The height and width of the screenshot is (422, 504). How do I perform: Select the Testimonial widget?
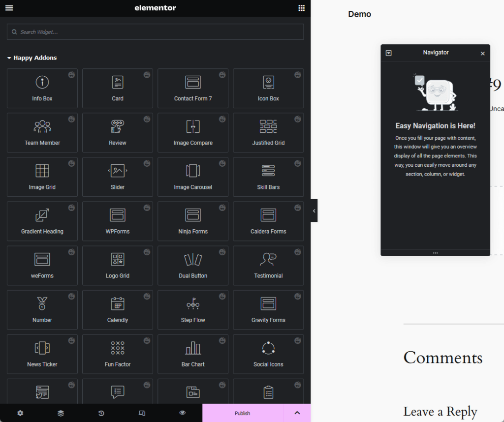268,266
